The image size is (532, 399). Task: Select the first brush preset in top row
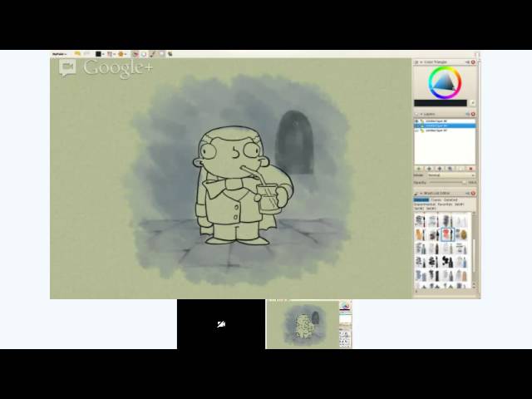pyautogui.click(x=421, y=221)
